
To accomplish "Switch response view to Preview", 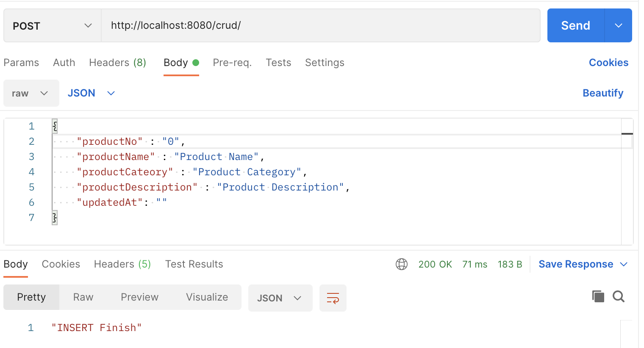I will click(x=139, y=297).
